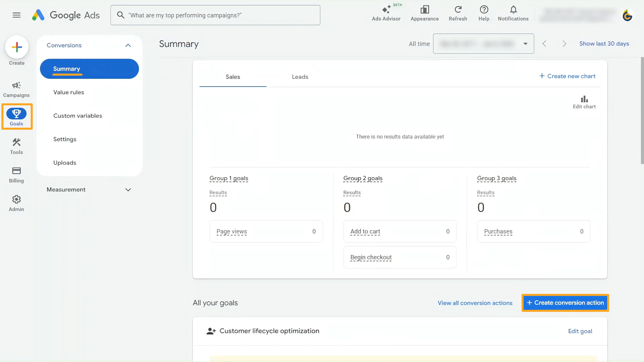Open the hamburger main menu
The width and height of the screenshot is (644, 362).
click(x=16, y=15)
